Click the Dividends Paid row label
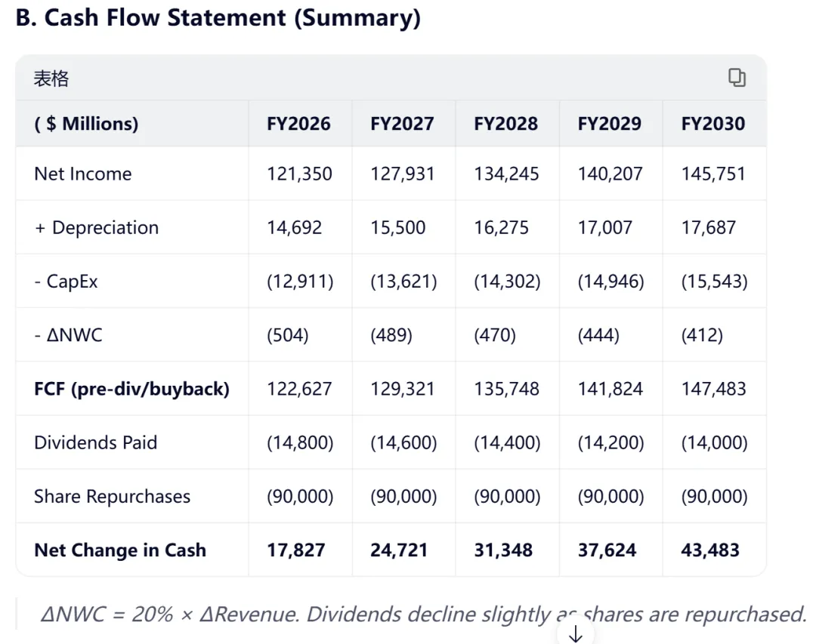 (x=95, y=442)
